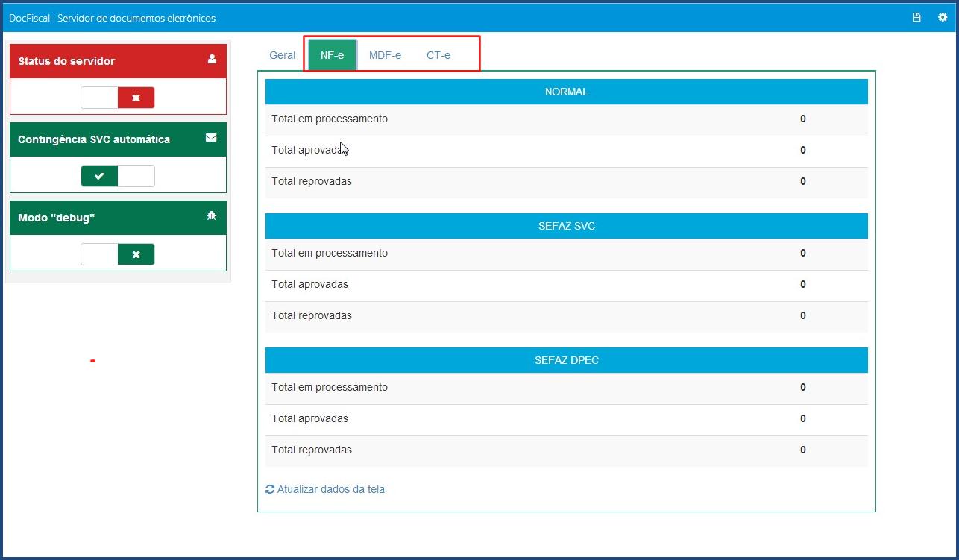Image resolution: width=959 pixels, height=560 pixels.
Task: Open the MDF-e tab
Action: pyautogui.click(x=385, y=55)
